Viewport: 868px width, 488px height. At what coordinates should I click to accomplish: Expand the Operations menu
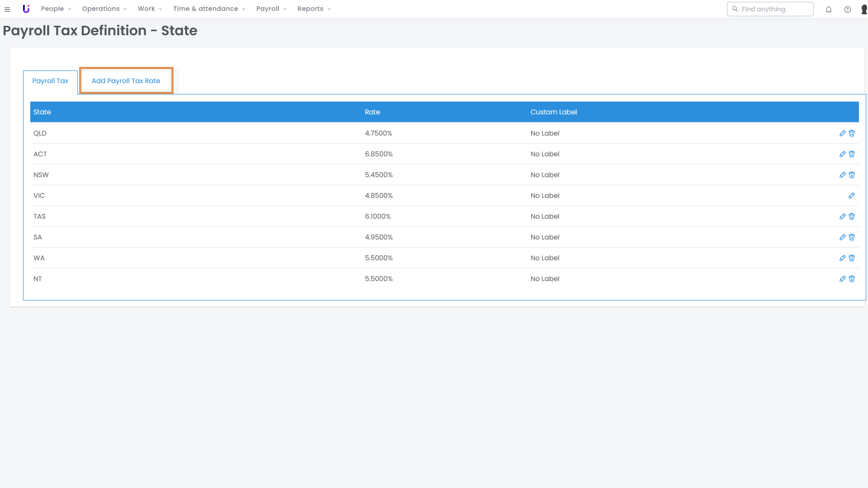[x=104, y=9]
